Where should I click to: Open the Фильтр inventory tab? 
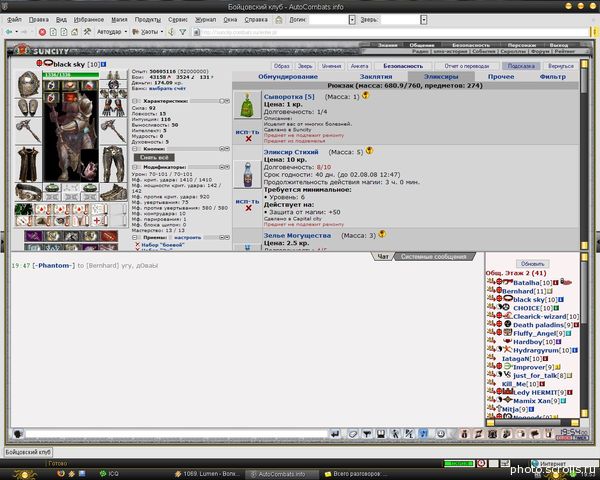[x=553, y=77]
